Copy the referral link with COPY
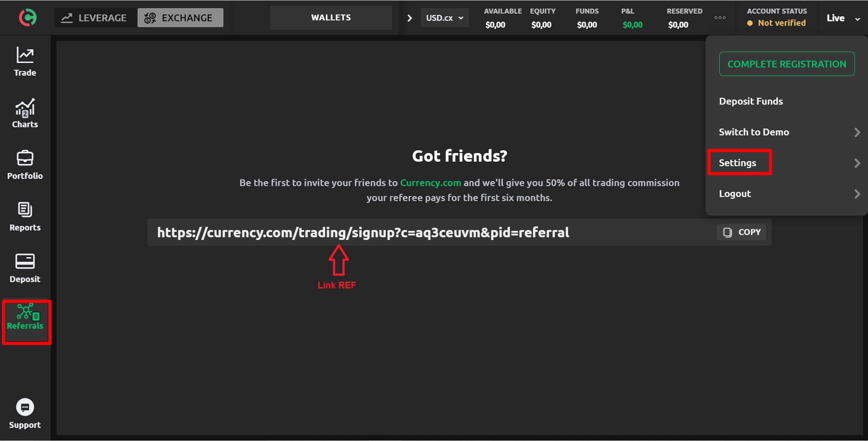Viewport: 868px width, 441px height. point(741,232)
